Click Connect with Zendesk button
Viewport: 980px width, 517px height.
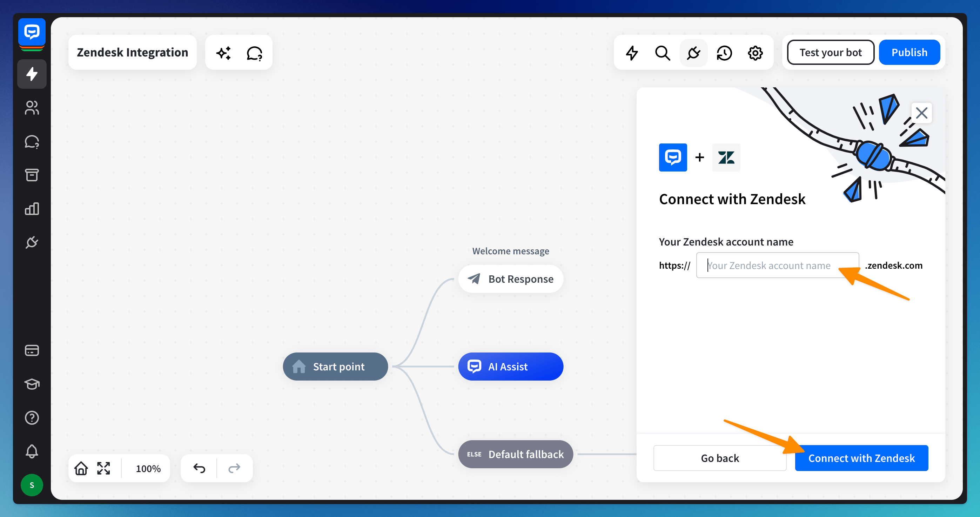861,458
